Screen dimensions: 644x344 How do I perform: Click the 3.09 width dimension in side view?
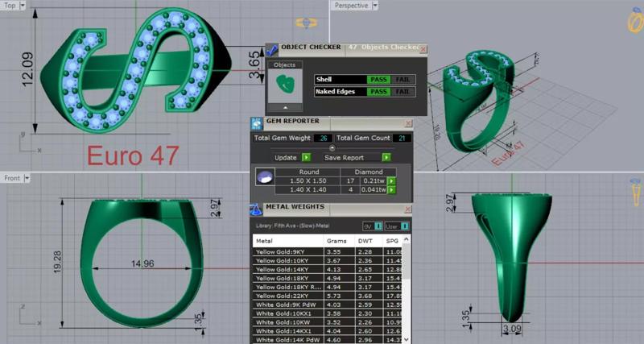pyautogui.click(x=512, y=329)
